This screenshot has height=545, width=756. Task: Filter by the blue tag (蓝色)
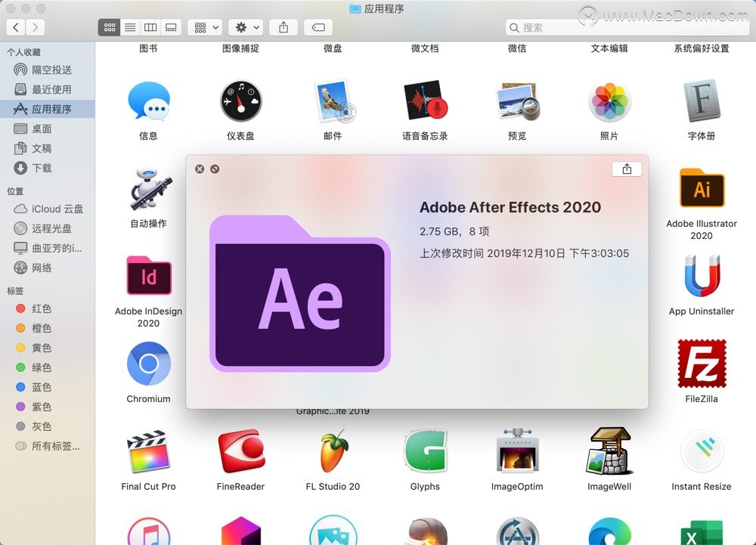[x=47, y=388]
